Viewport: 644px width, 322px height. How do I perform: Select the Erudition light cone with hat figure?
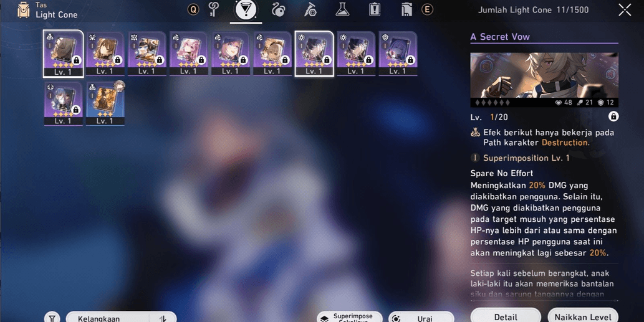tap(147, 54)
